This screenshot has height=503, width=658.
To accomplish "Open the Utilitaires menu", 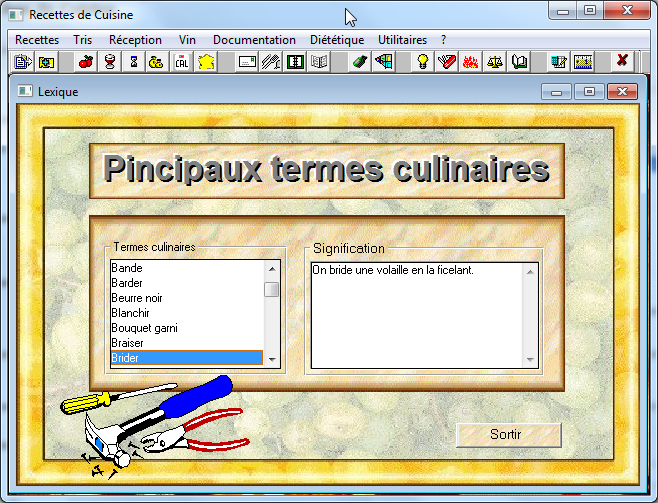I will 402,40.
